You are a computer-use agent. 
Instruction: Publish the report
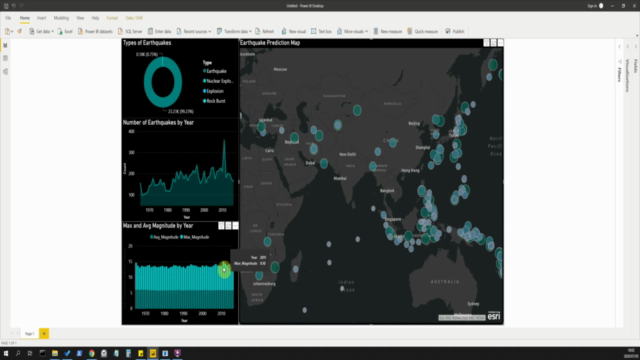pos(455,31)
